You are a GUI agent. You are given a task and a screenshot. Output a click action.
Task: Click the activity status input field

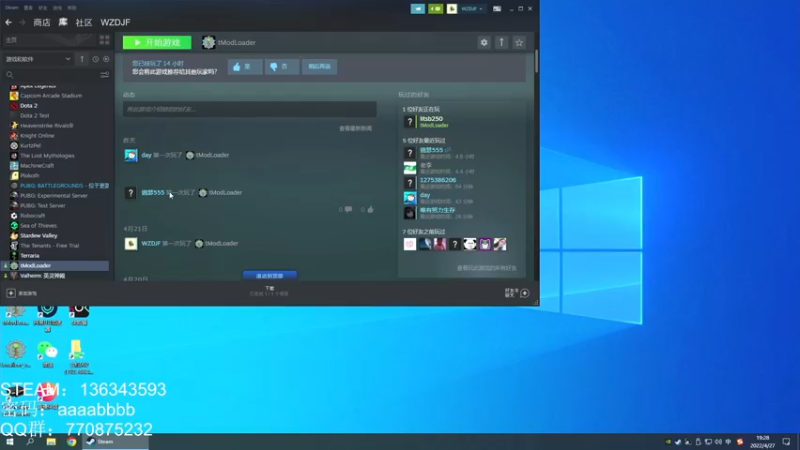(249, 109)
